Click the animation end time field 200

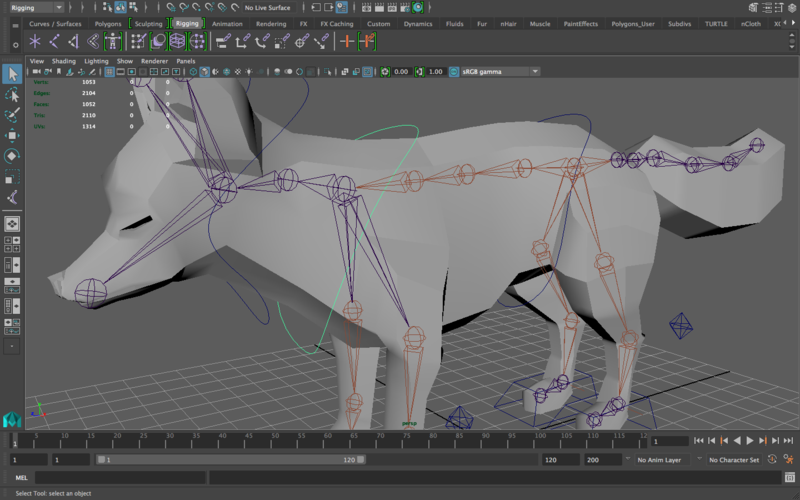pyautogui.click(x=603, y=460)
